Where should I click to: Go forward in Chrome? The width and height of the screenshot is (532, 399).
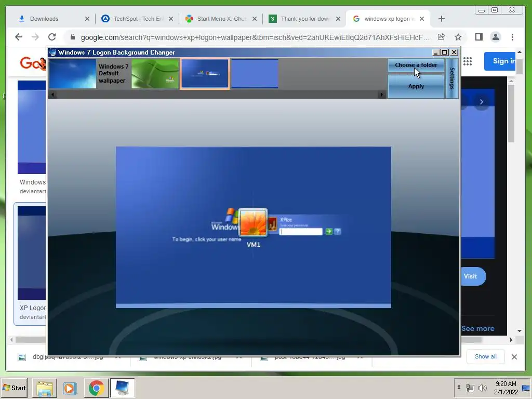[x=35, y=37]
